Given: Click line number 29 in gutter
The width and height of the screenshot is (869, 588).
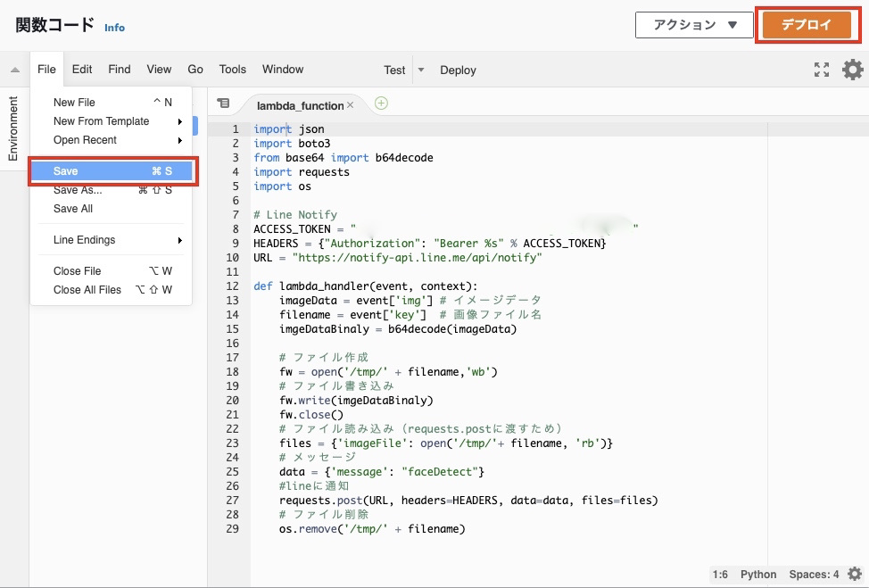Looking at the screenshot, I should (x=232, y=529).
